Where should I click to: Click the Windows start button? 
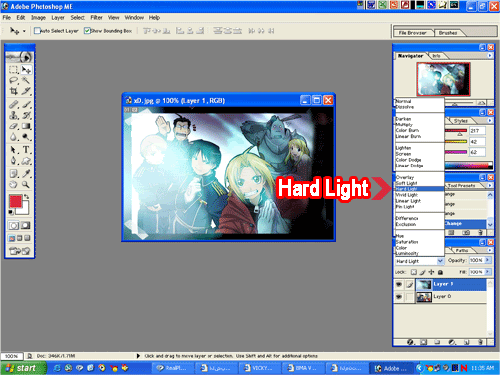tap(23, 368)
